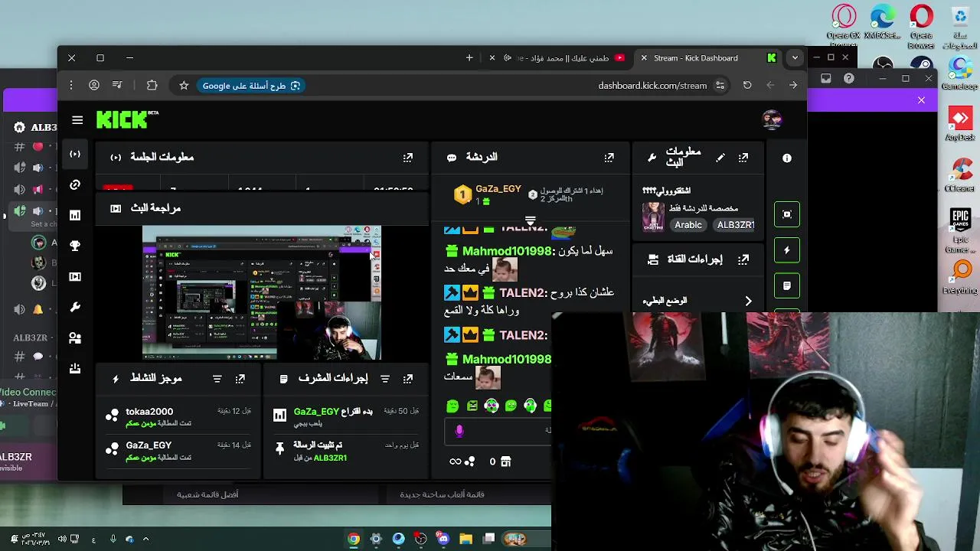Open the Kick hamburger menu
Screen dimensions: 980x551
(77, 120)
